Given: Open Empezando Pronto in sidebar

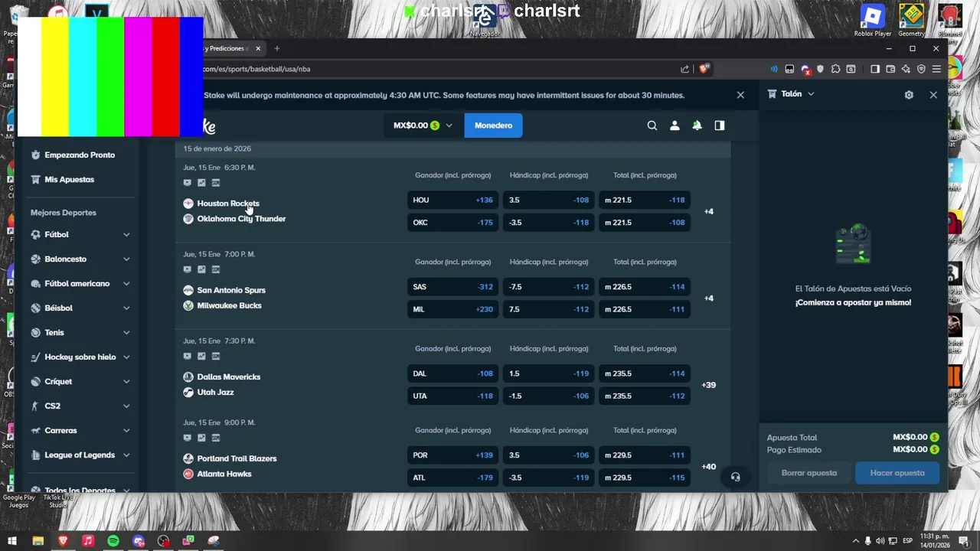Looking at the screenshot, I should pyautogui.click(x=80, y=155).
